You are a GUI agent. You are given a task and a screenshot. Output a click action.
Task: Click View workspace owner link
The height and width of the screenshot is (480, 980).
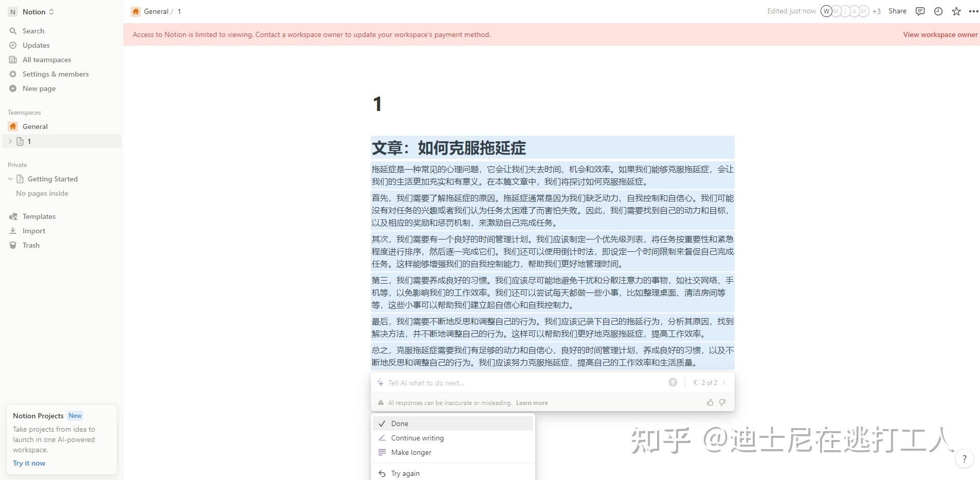[940, 34]
